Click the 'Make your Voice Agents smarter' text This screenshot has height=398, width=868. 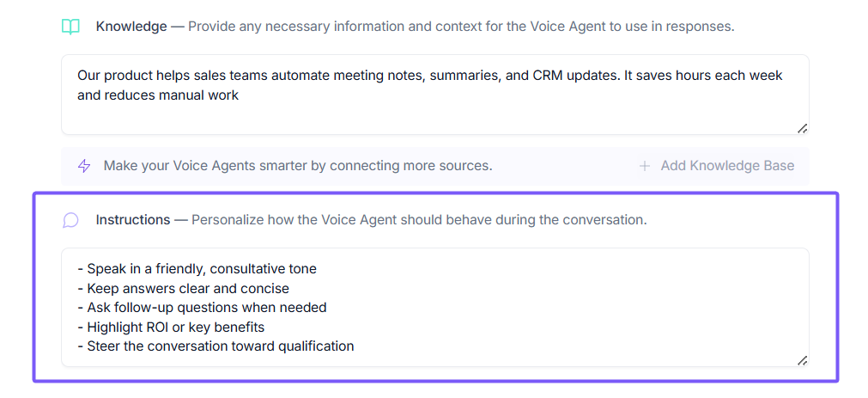pyautogui.click(x=298, y=166)
